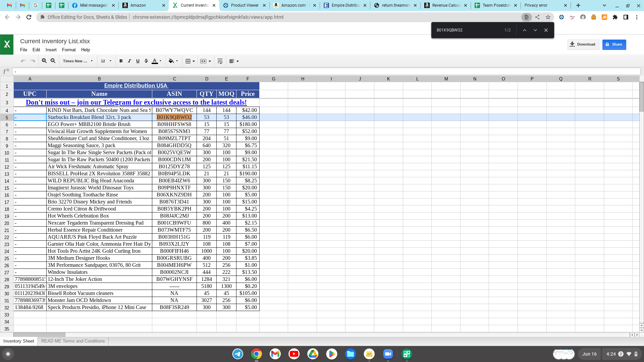
Task: Reload the current page
Action: 29,17
